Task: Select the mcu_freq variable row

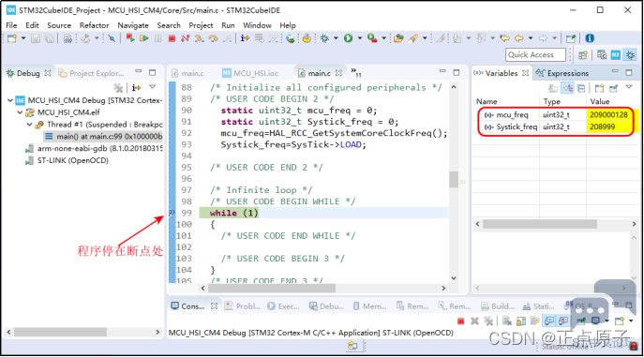Action: pyautogui.click(x=556, y=115)
